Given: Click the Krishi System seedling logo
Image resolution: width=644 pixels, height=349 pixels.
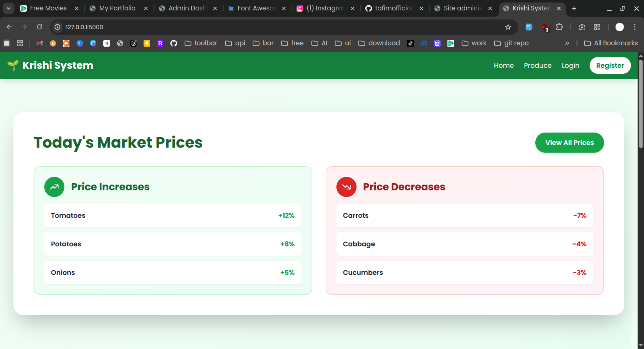Looking at the screenshot, I should [x=13, y=65].
